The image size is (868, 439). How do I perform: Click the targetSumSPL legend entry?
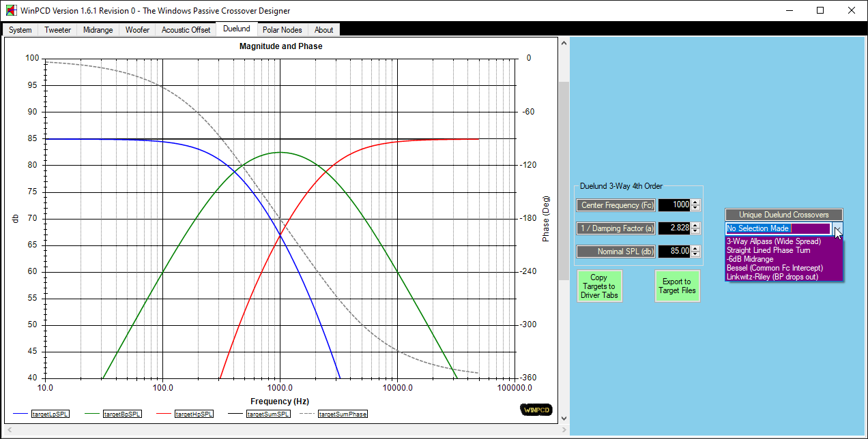pyautogui.click(x=267, y=414)
